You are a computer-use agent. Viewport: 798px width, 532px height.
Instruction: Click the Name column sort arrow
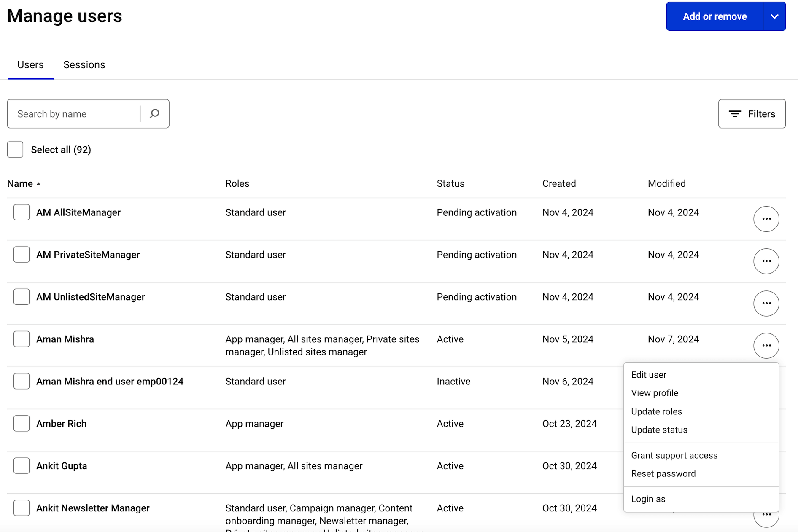click(x=39, y=184)
